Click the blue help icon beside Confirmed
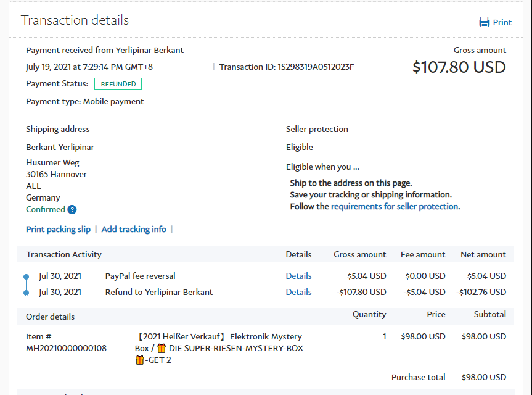 click(x=72, y=210)
